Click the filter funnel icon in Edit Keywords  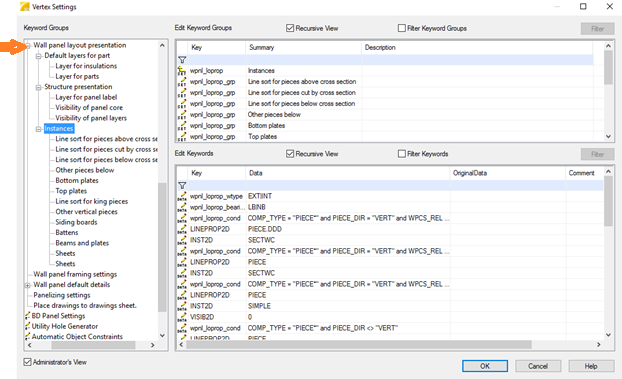tap(182, 185)
